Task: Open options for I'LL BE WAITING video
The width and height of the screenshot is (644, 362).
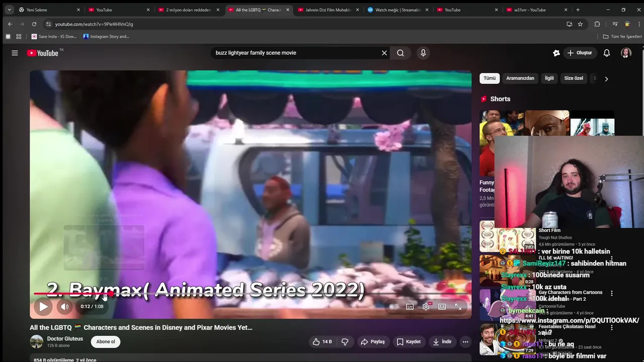Action: pos(612,258)
